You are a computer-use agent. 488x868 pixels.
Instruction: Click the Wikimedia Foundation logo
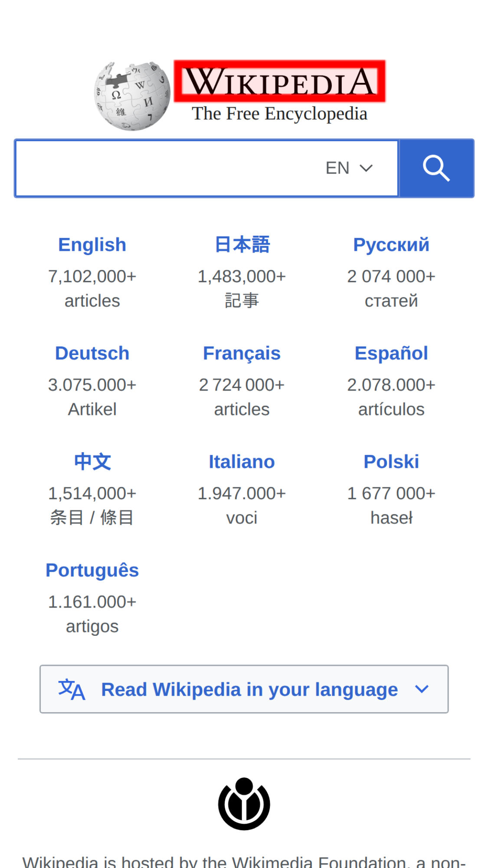pos(244,804)
